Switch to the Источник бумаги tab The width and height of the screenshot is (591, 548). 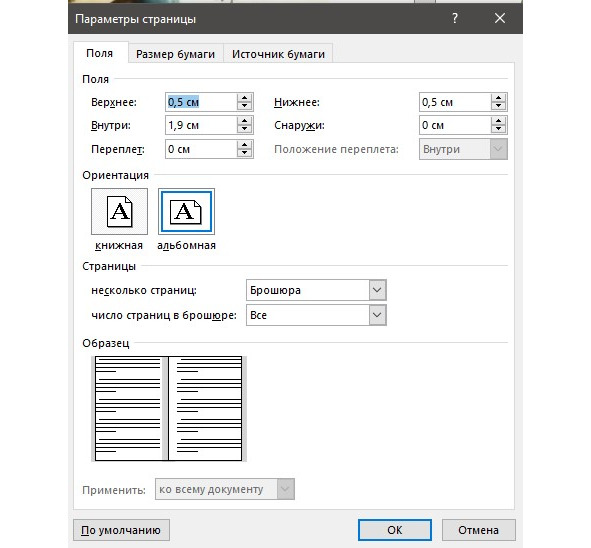pyautogui.click(x=278, y=54)
